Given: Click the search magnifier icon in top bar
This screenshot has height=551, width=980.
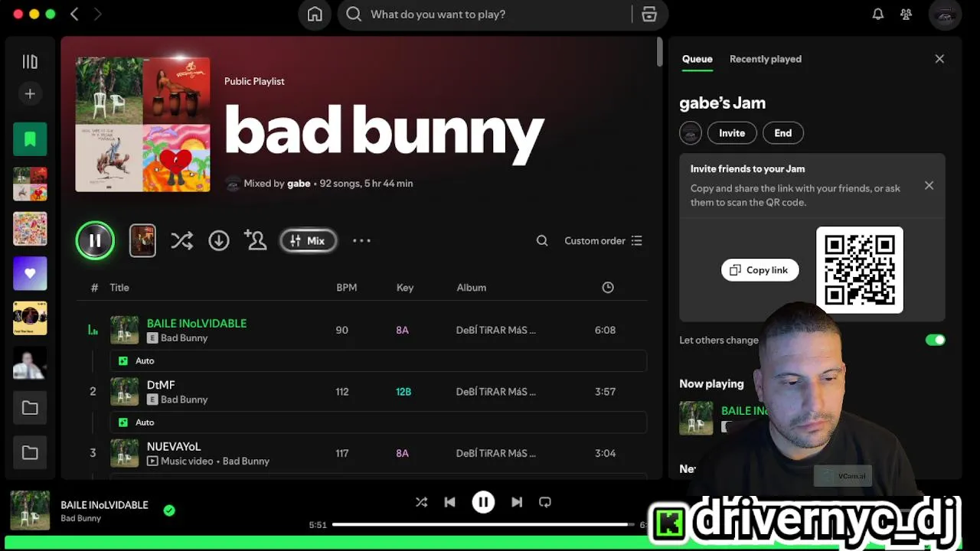Looking at the screenshot, I should pos(353,14).
